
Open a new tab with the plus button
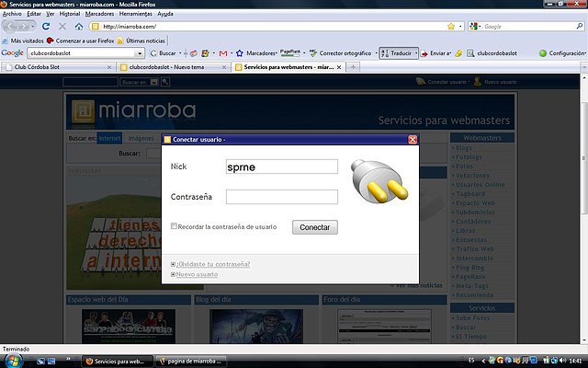[x=353, y=67]
